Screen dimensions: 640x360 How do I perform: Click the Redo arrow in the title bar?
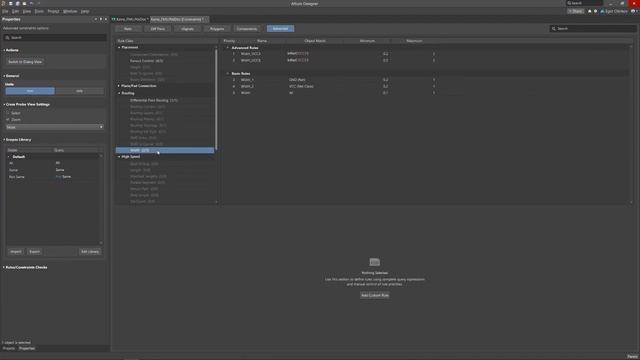pyautogui.click(x=39, y=3)
